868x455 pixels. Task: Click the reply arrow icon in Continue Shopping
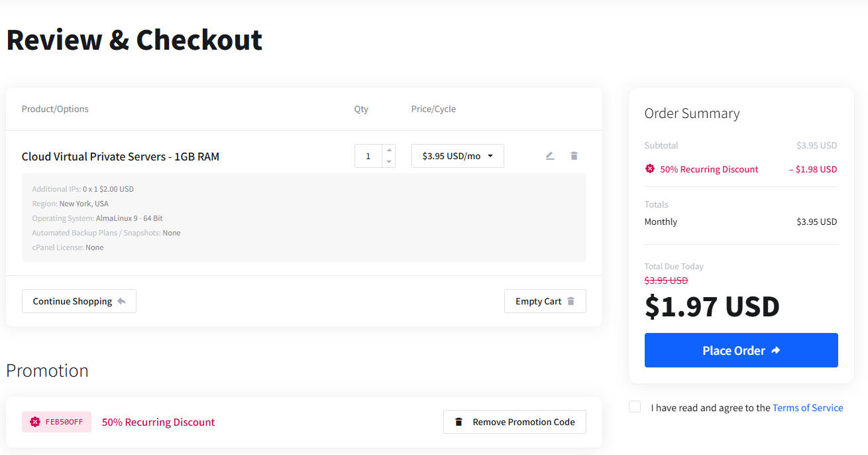121,301
